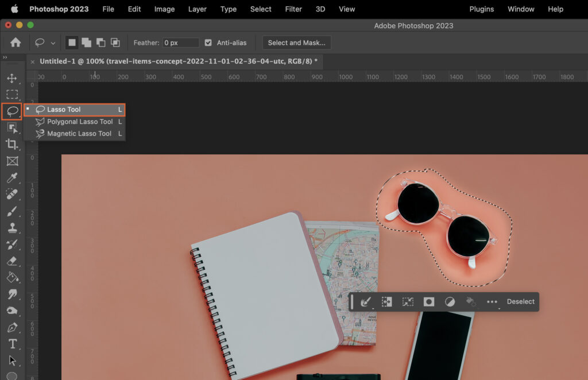Toggle the Anti-alias checkbox
588x380 pixels.
coord(207,42)
